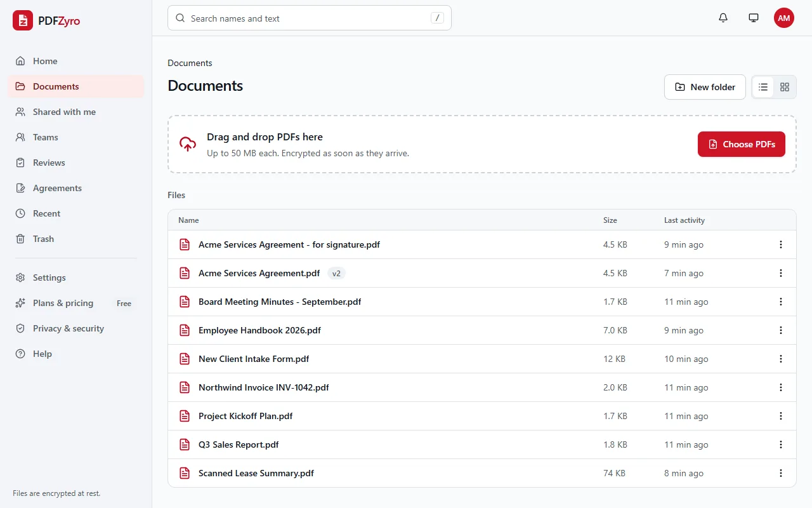Open the notifications bell
The width and height of the screenshot is (812, 508).
click(723, 18)
